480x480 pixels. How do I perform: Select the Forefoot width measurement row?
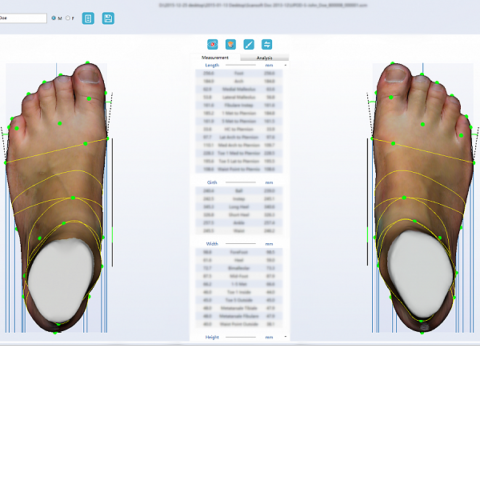click(239, 252)
